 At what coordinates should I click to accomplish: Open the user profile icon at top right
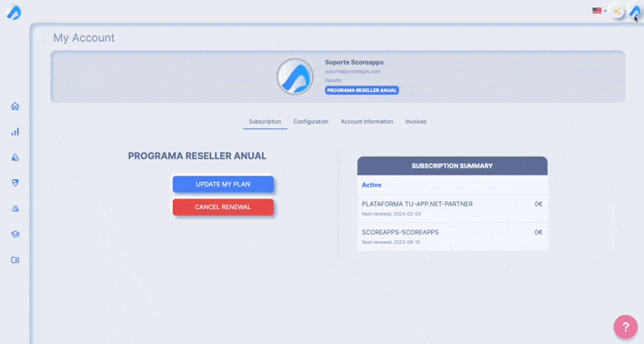pyautogui.click(x=635, y=12)
